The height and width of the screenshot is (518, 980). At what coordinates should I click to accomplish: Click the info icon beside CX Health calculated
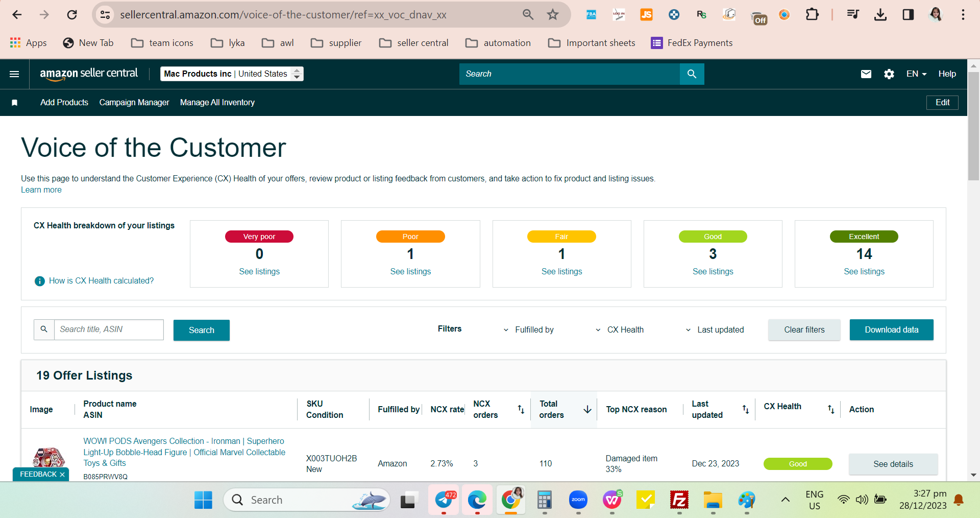(39, 281)
